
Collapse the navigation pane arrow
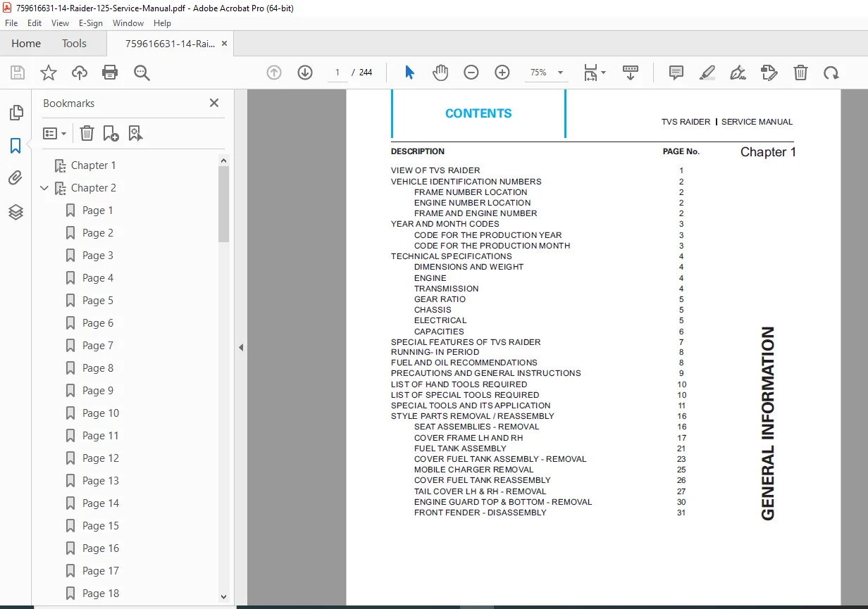click(x=241, y=347)
